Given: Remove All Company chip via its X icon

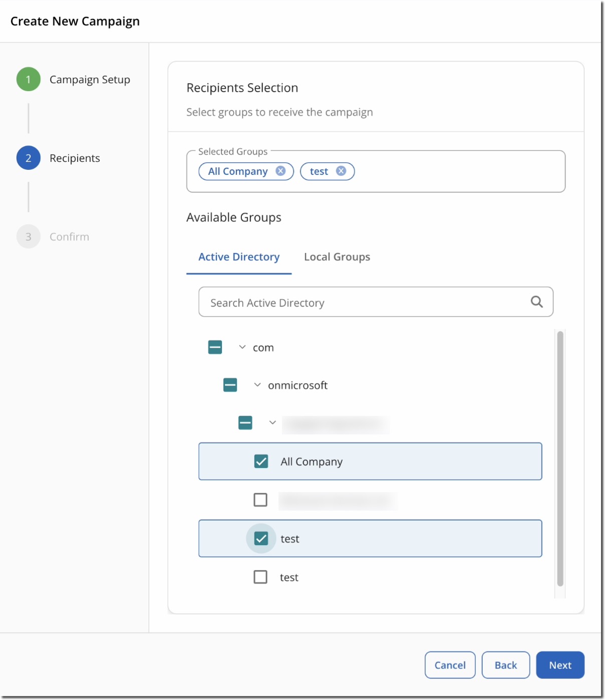Looking at the screenshot, I should click(x=281, y=171).
